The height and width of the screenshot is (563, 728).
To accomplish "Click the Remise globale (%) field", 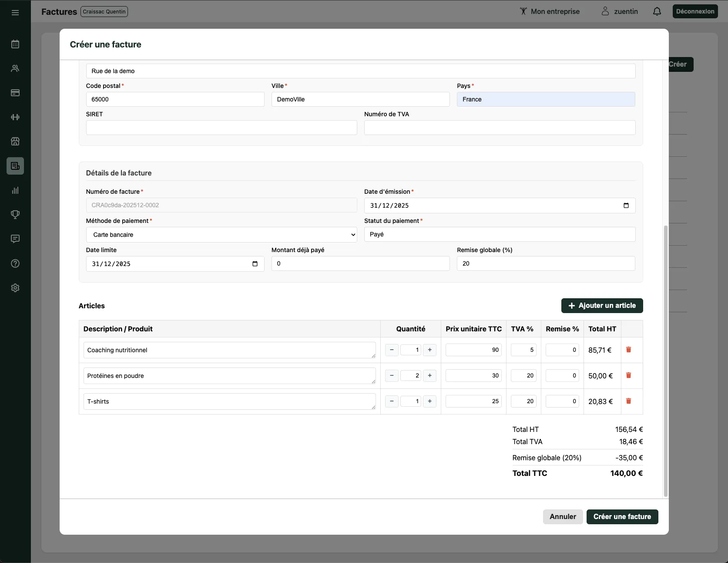I will click(x=546, y=263).
